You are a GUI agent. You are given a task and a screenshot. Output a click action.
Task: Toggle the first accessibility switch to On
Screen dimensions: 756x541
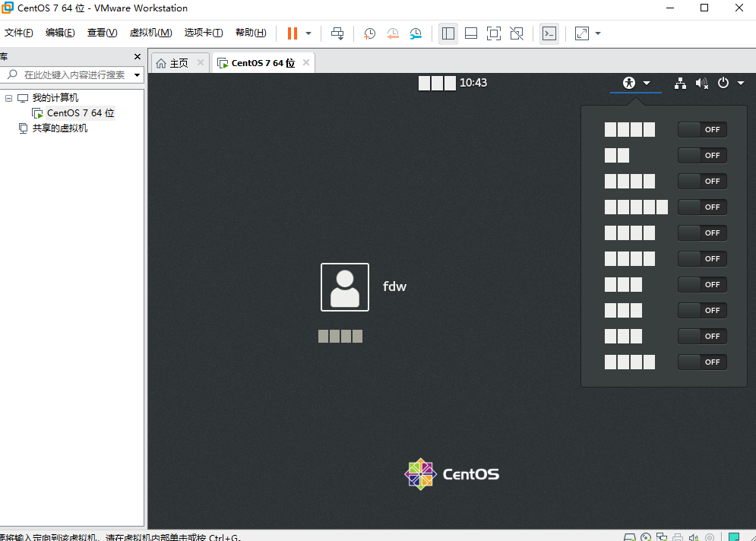[701, 129]
